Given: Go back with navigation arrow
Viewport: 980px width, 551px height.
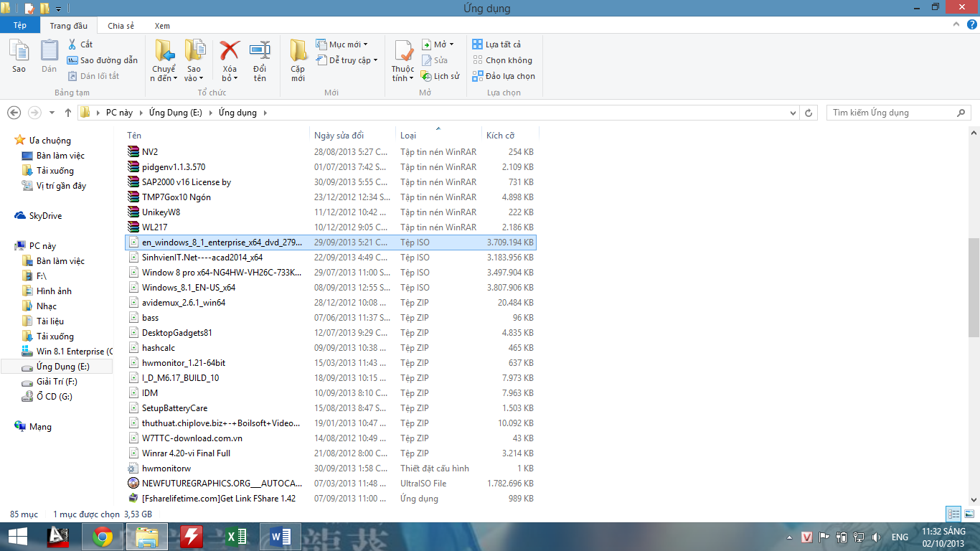Looking at the screenshot, I should tap(14, 113).
